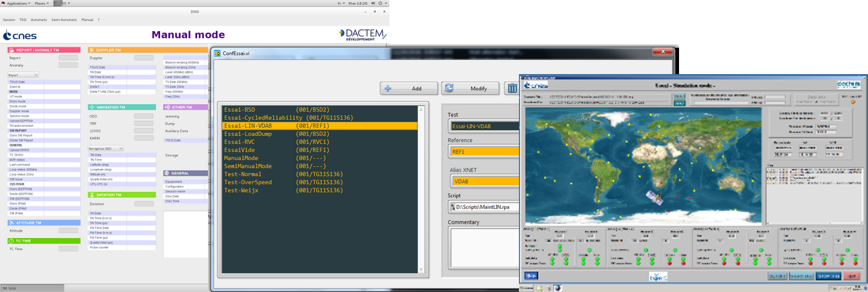Click the folder icon in Script field
Screen dimensions: 868x292
pos(453,207)
